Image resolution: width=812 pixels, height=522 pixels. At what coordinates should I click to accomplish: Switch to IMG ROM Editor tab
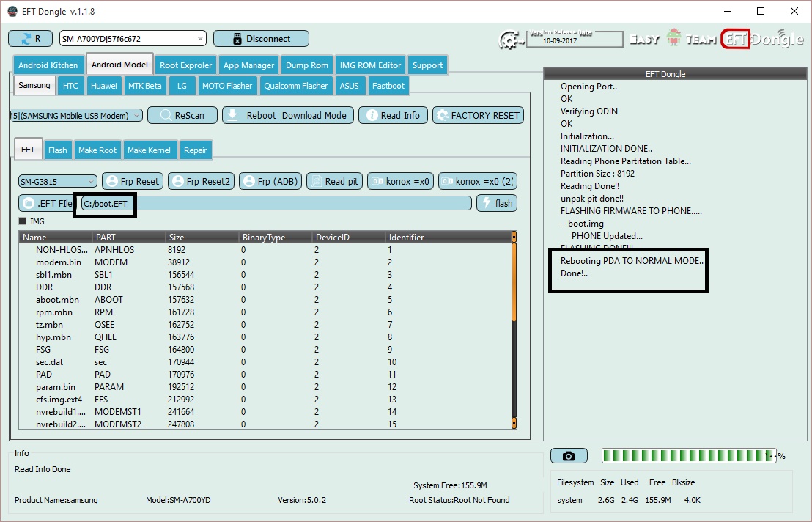[x=370, y=65]
